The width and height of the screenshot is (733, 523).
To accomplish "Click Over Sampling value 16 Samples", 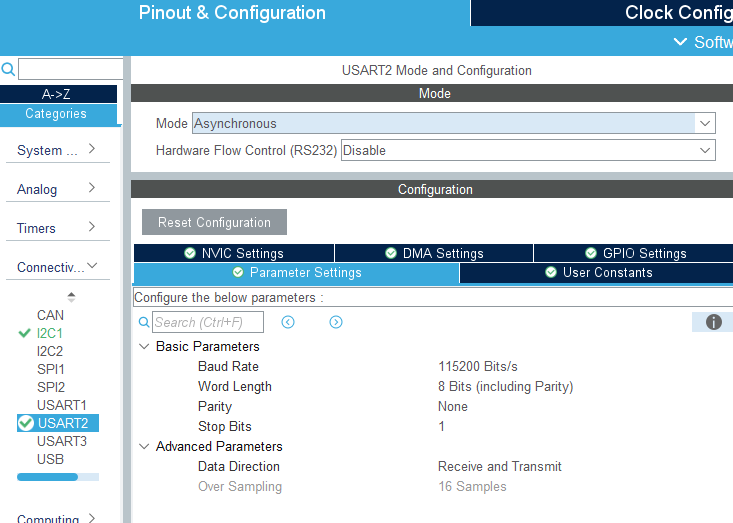I will pyautogui.click(x=472, y=487).
